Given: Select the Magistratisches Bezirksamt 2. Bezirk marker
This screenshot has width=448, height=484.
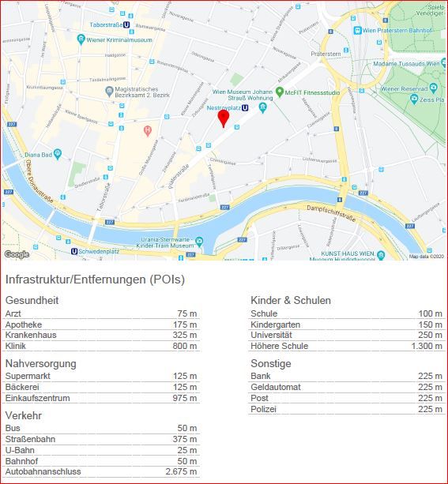Looking at the screenshot, I should 109,92.
